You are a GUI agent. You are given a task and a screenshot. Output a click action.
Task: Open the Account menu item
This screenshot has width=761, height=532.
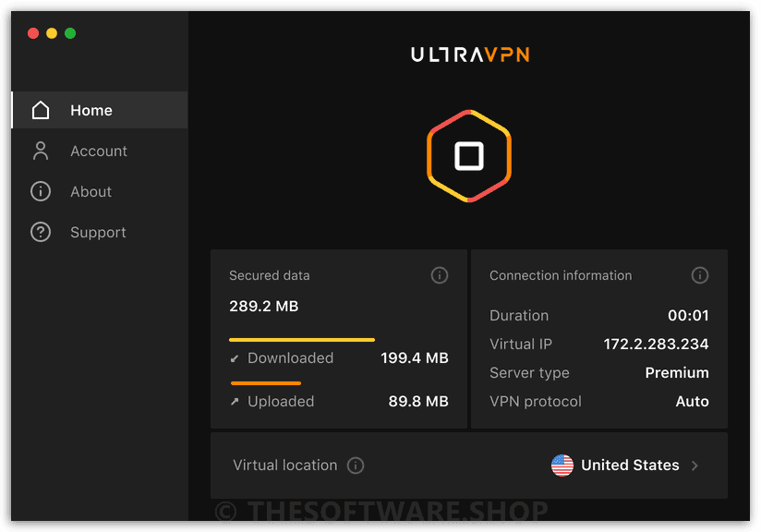click(100, 151)
